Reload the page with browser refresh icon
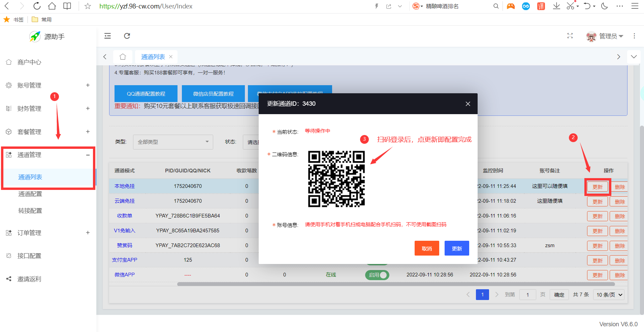644x332 pixels. [x=37, y=6]
